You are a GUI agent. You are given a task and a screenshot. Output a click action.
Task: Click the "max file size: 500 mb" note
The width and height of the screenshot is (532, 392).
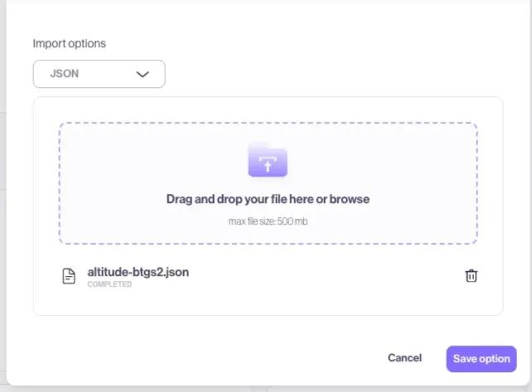(268, 221)
